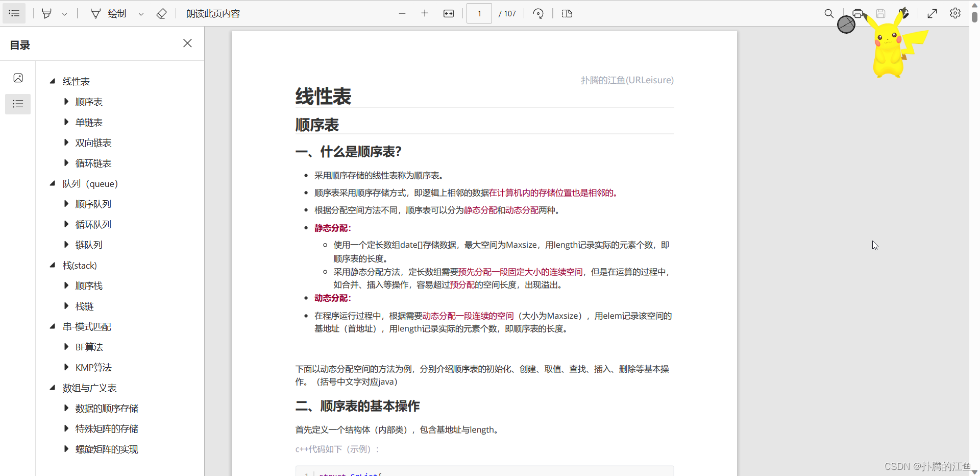The width and height of the screenshot is (980, 476).
Task: Switch to page thumbnails view icon
Action: click(x=18, y=78)
